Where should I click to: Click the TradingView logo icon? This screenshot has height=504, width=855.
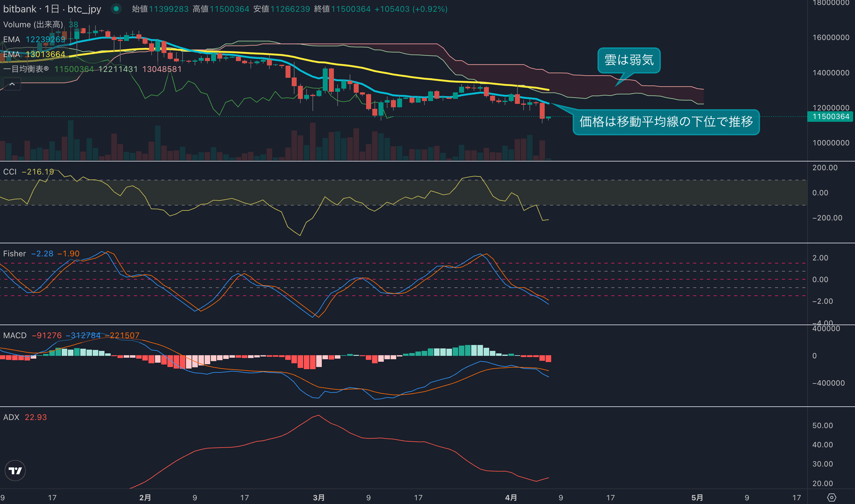(x=15, y=471)
